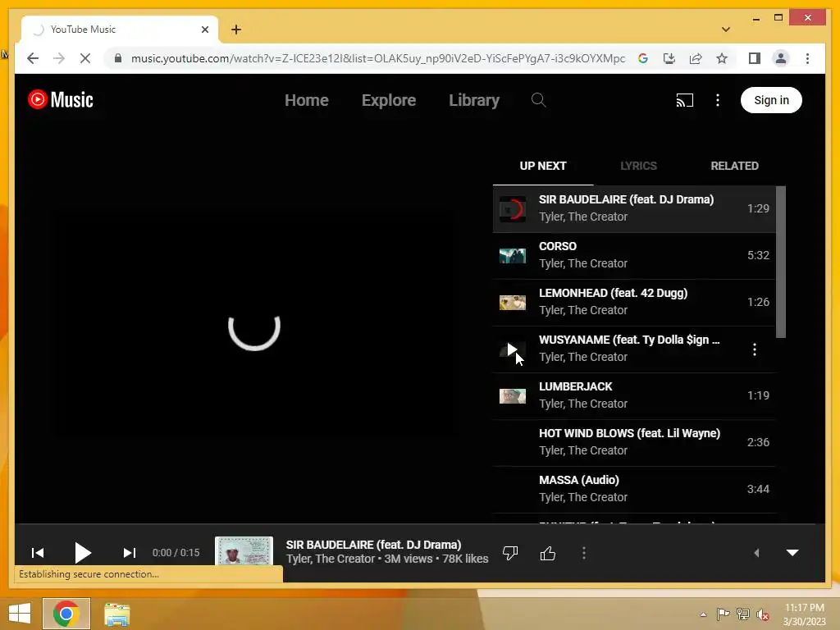Select SIR BAUDELAIRE in the queue

pos(634,208)
